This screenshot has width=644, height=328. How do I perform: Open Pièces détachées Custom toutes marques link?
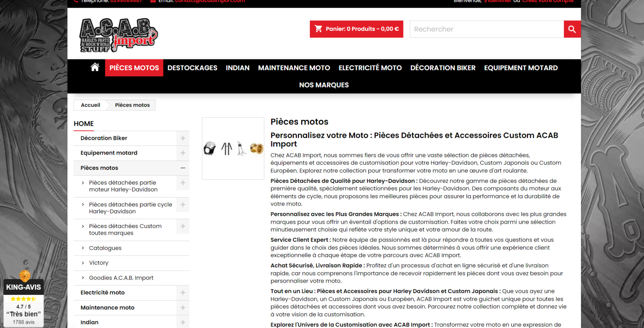[125, 230]
